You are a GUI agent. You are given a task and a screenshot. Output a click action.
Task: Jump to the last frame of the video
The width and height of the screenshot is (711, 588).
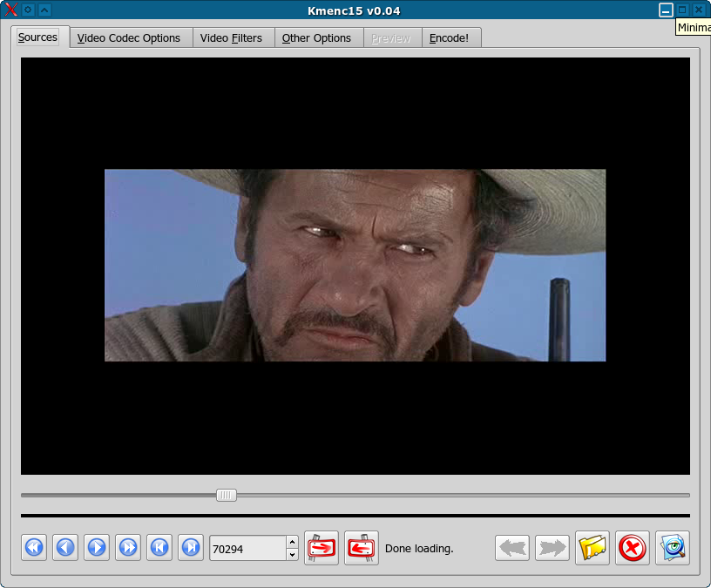(191, 548)
